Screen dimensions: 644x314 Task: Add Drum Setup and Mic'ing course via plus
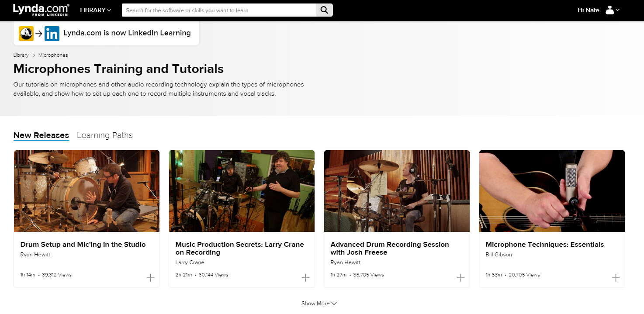click(x=150, y=278)
